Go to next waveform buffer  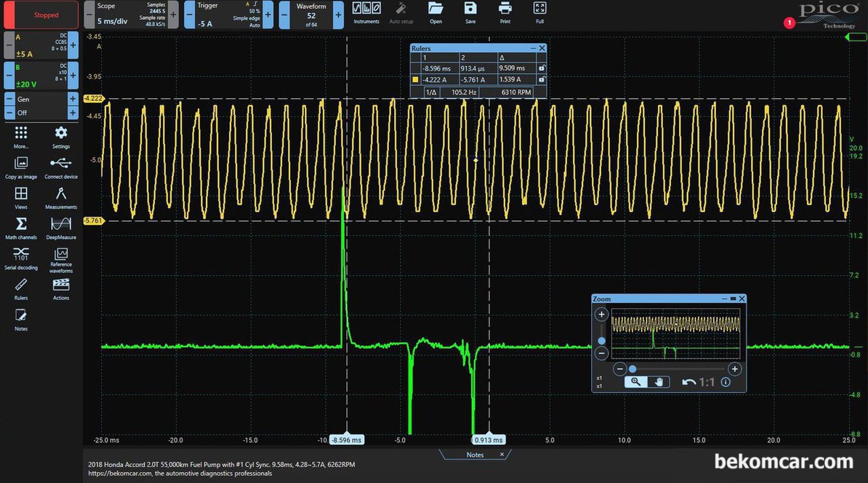point(338,15)
